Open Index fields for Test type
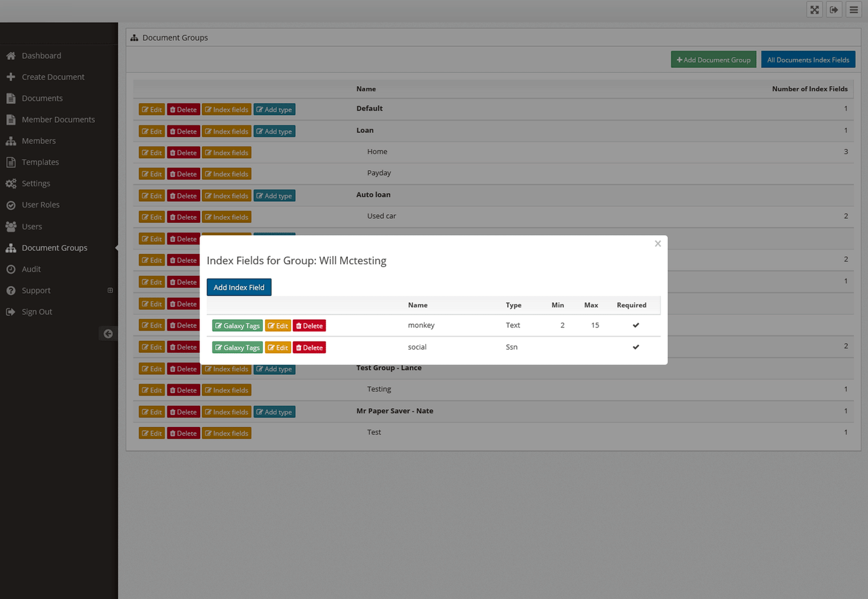This screenshot has width=868, height=599. pos(226,433)
